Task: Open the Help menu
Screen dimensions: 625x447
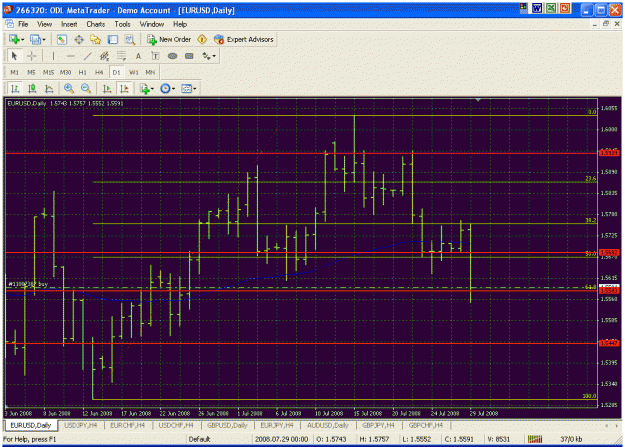Action: tap(180, 24)
